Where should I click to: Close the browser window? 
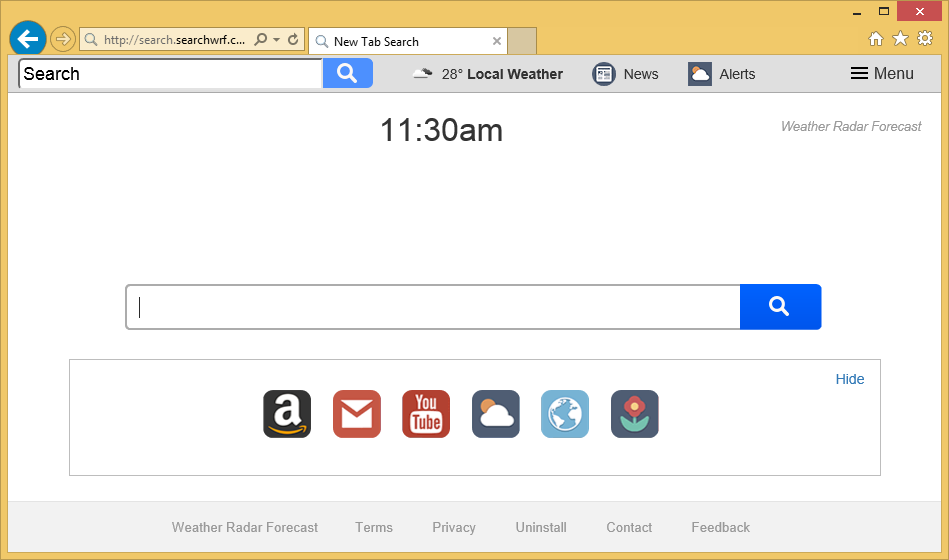coord(919,12)
